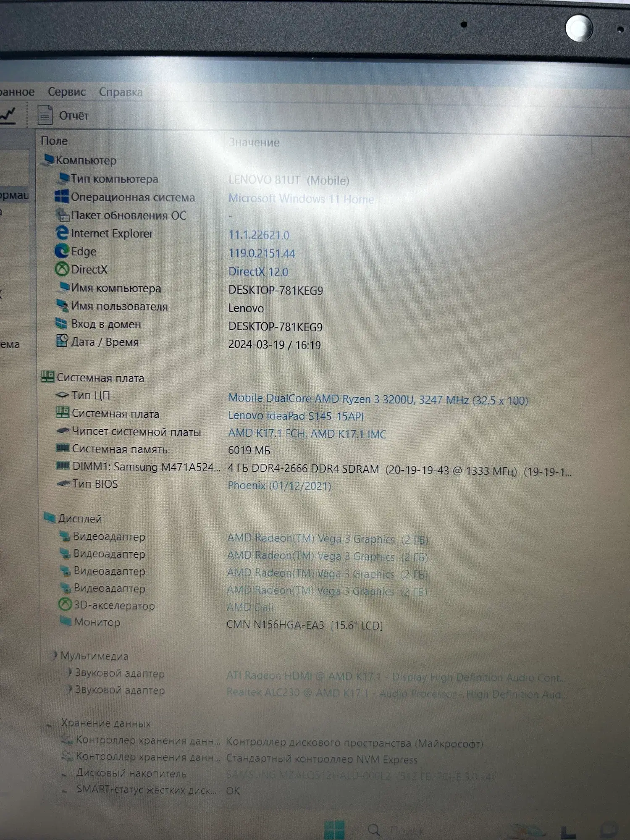Select the Хранение данных group row
Viewport: 630px width, 840px height.
99,723
